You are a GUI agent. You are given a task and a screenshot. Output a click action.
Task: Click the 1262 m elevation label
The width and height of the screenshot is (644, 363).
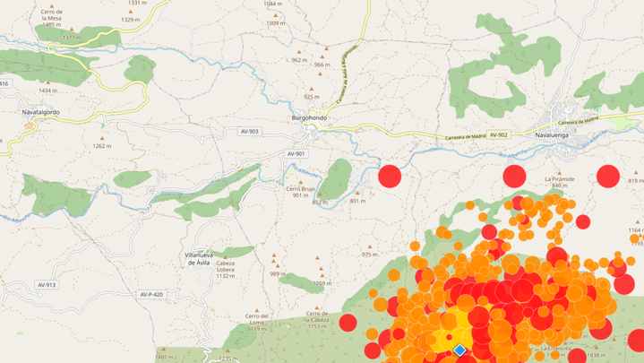coord(102,146)
